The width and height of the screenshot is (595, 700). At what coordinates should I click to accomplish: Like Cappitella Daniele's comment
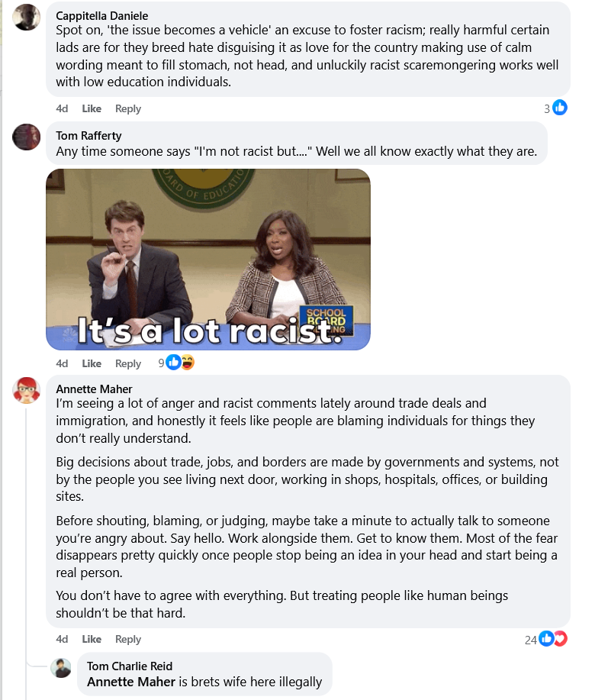point(92,108)
